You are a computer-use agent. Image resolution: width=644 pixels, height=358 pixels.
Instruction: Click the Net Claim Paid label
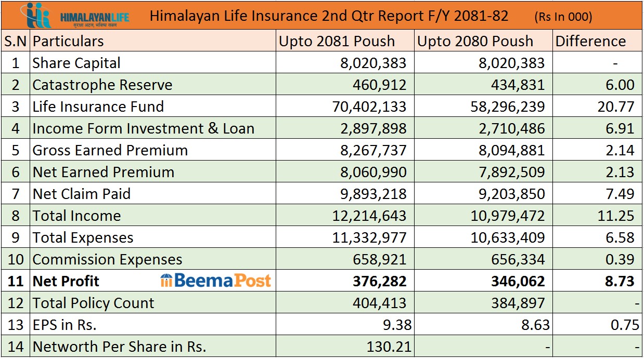click(82, 194)
